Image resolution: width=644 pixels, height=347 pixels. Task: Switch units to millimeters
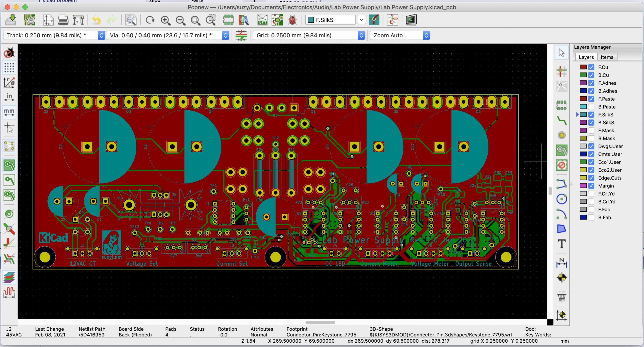(9, 112)
